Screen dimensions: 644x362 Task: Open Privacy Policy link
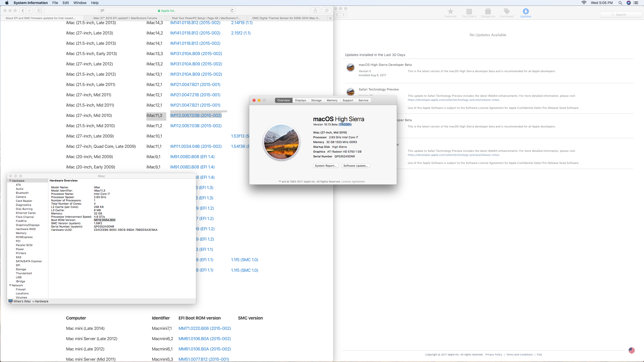point(493,355)
